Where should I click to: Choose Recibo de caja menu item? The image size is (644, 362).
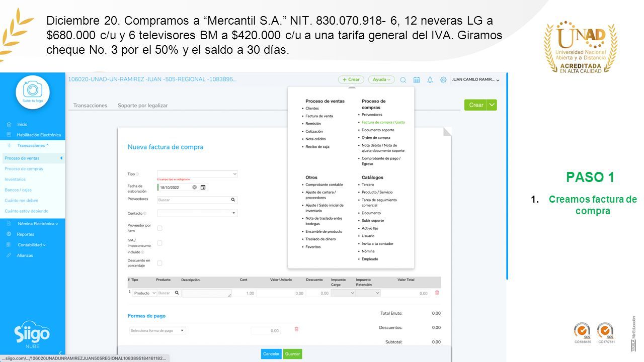317,147
